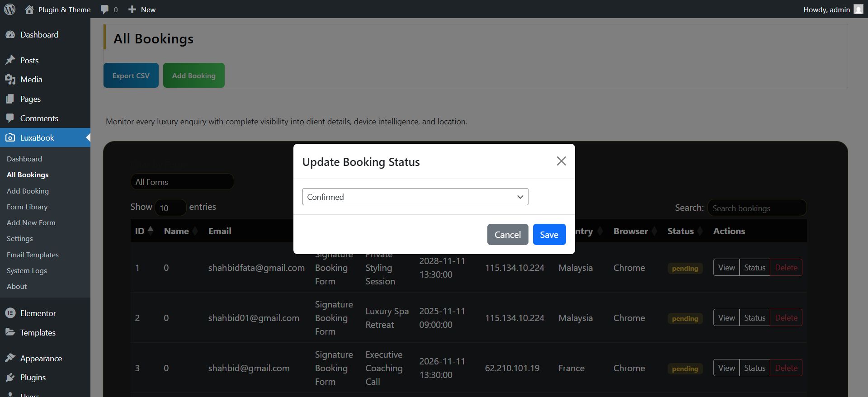Sort by ID column arrows
Viewport: 868px width, 397px height.
(151, 231)
